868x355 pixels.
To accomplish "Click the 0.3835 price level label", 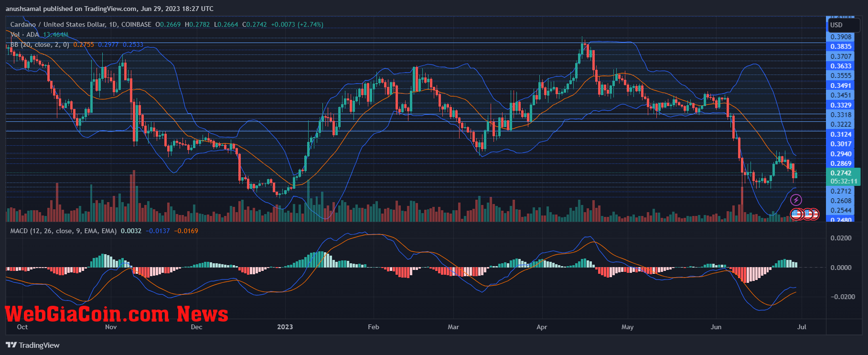I will [841, 46].
